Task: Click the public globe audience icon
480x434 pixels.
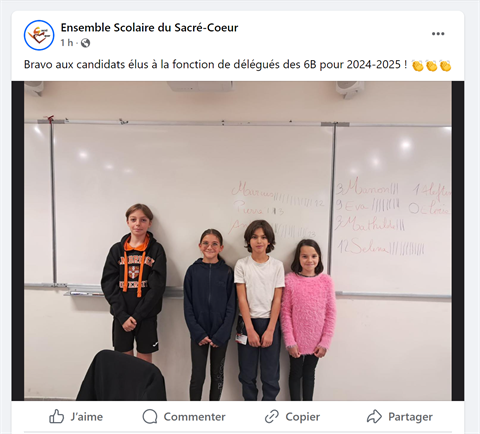Action: coord(85,43)
